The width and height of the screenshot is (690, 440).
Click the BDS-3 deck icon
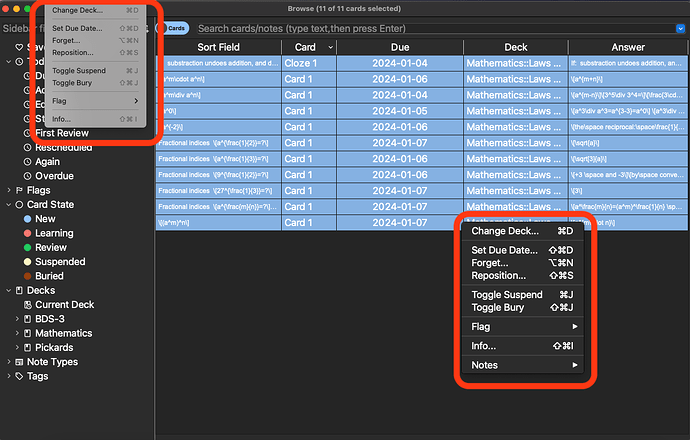[x=27, y=319]
